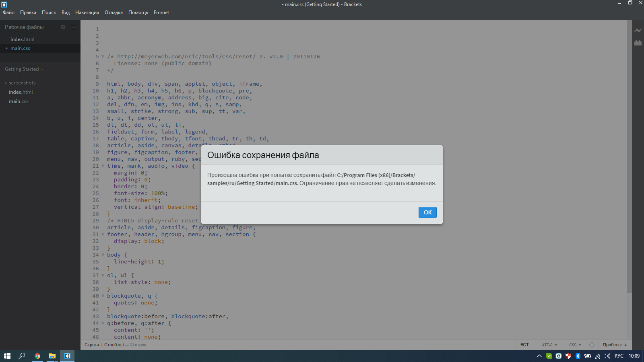Viewport: 644px width, 362px height.
Task: Click the value block on line 32
Action: [x=153, y=241]
